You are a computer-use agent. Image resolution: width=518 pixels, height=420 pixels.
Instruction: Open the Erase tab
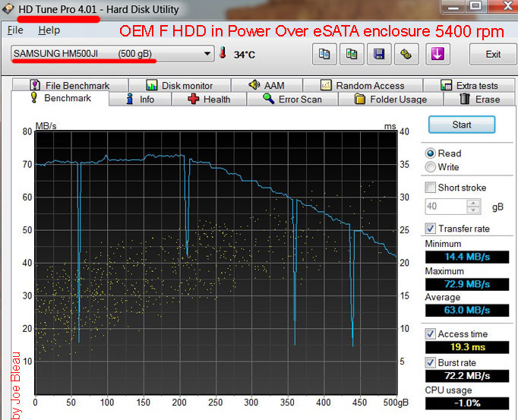[x=479, y=99]
